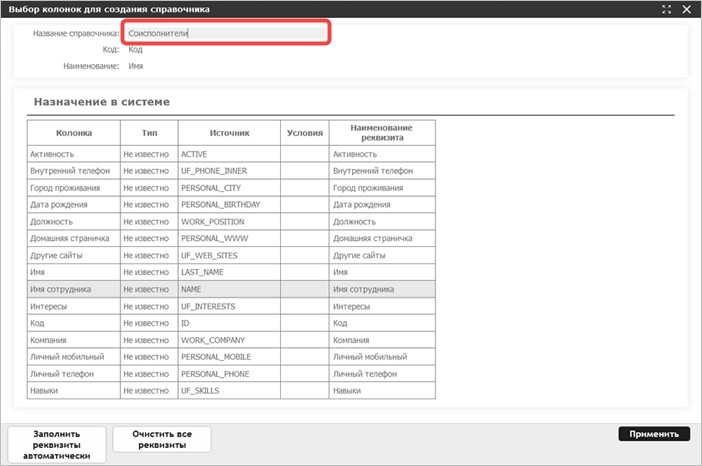Select the WORK_COMPANY source cell
702x466 pixels.
click(229, 340)
